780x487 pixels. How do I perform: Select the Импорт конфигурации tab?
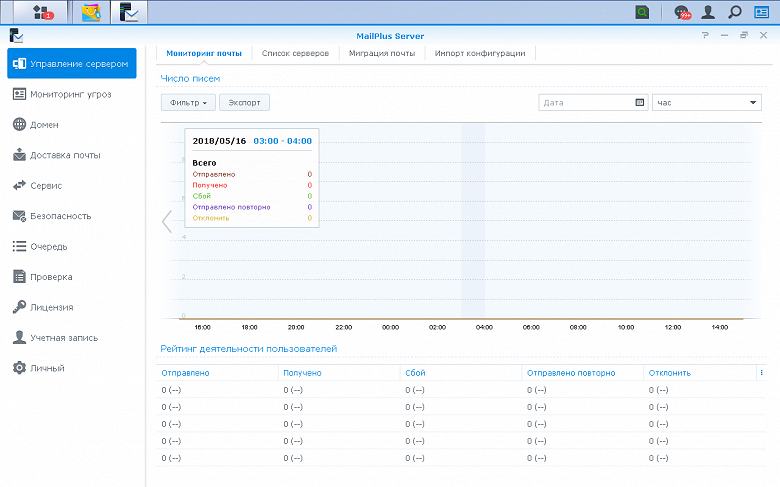point(478,53)
